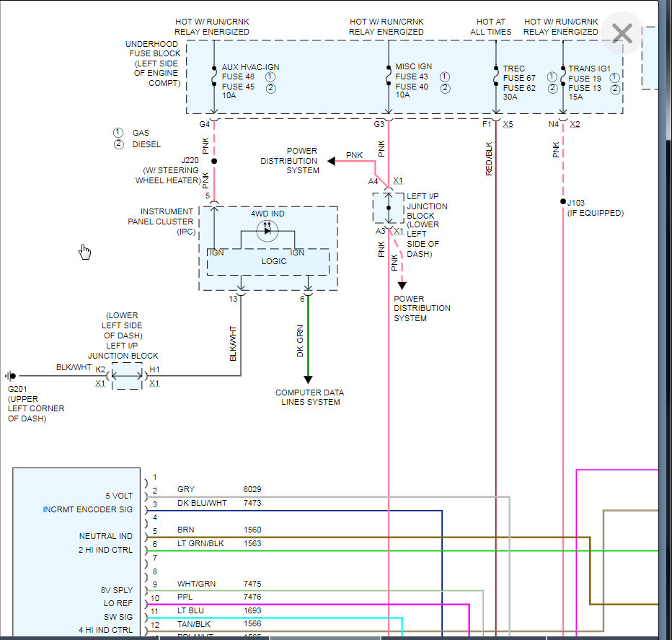Click the G201 (UPPER LEFT CORNER OF DASH) label
Screen dimensions: 672x640
click(x=35, y=403)
